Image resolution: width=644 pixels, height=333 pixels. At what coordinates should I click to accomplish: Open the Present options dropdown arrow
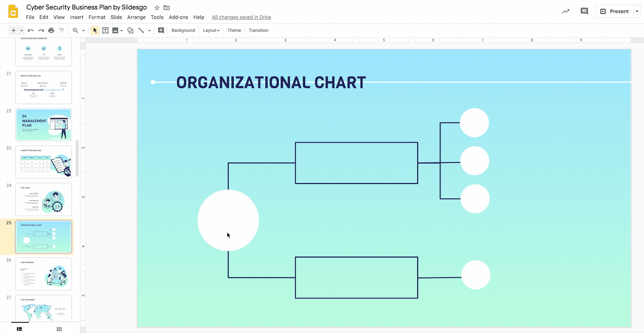click(x=637, y=11)
